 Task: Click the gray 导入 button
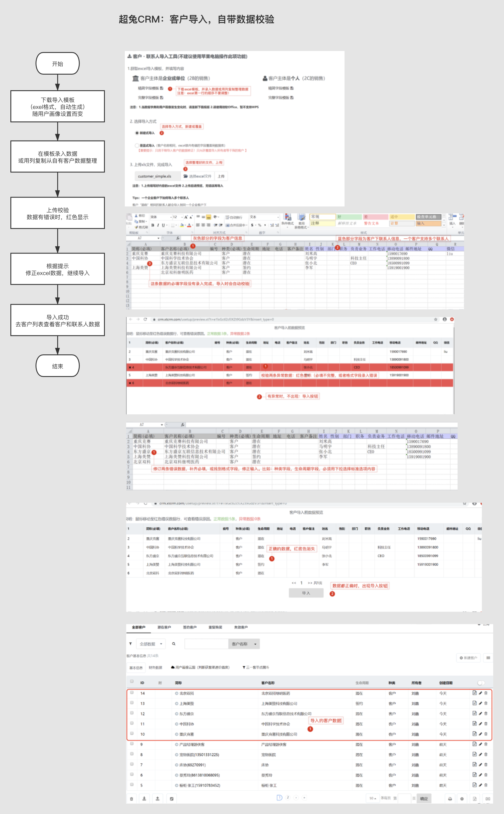point(306,593)
